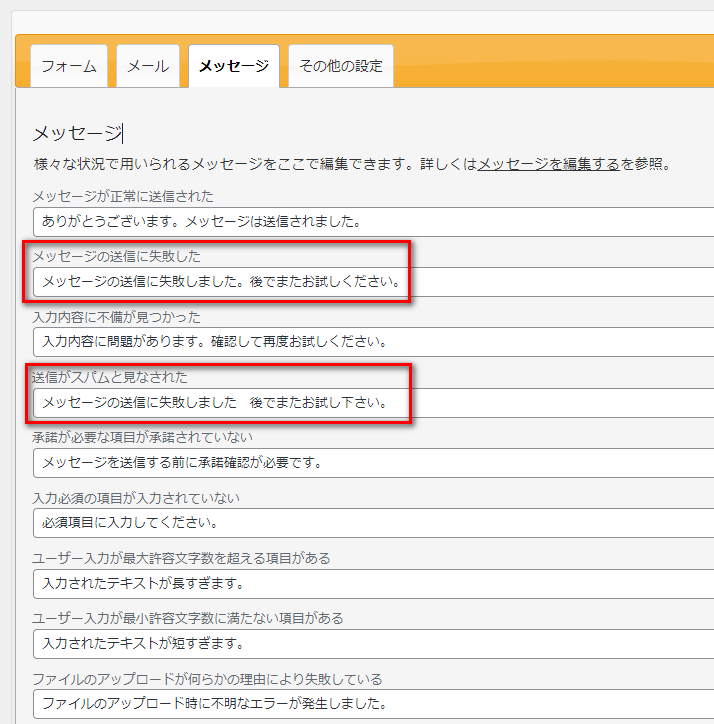The height and width of the screenshot is (724, 714).
Task: Select the メッセージ tab
Action: point(234,66)
